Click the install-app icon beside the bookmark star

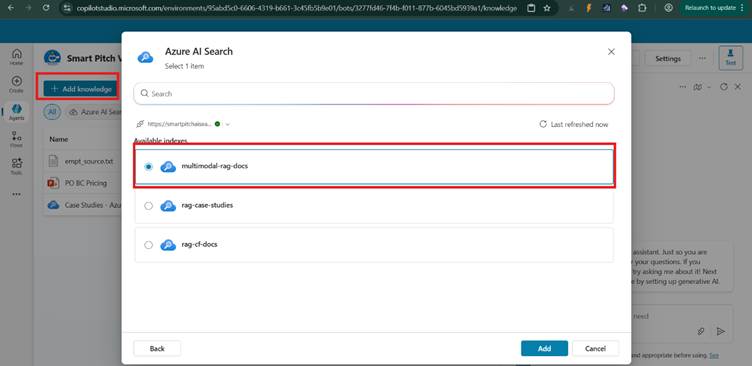click(x=531, y=8)
